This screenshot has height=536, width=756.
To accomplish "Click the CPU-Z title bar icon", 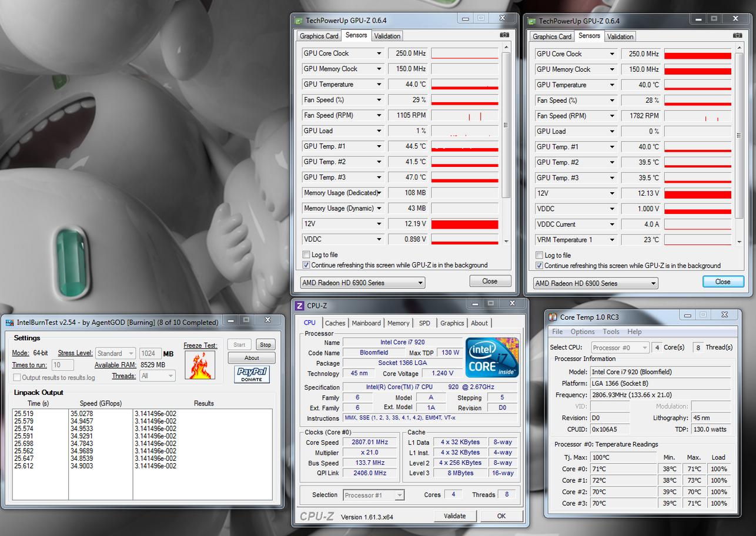I will pyautogui.click(x=300, y=305).
